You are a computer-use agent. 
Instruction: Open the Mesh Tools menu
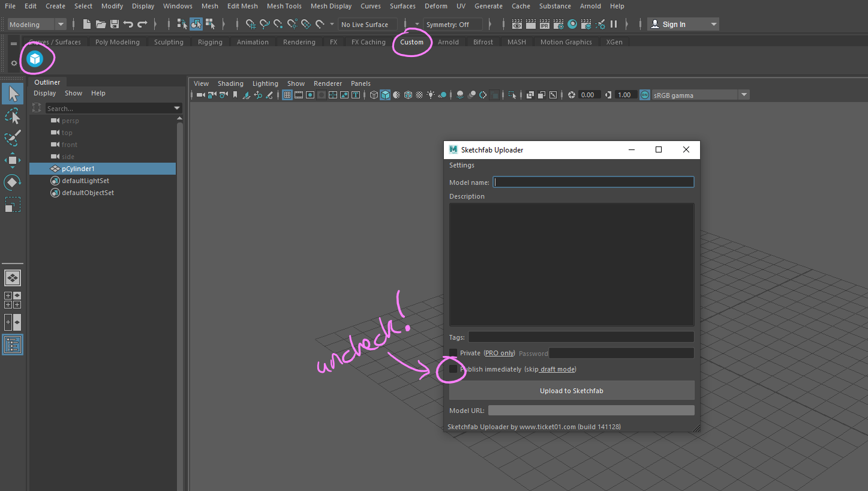[284, 6]
